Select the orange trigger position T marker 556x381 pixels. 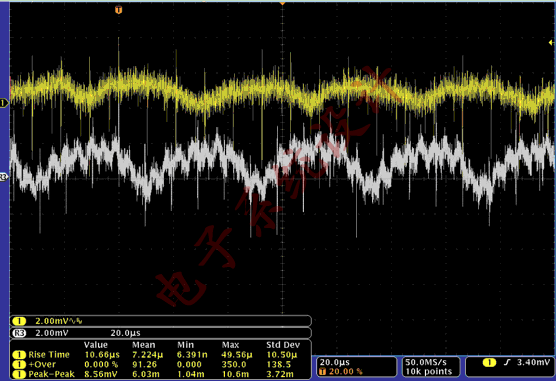pyautogui.click(x=118, y=10)
